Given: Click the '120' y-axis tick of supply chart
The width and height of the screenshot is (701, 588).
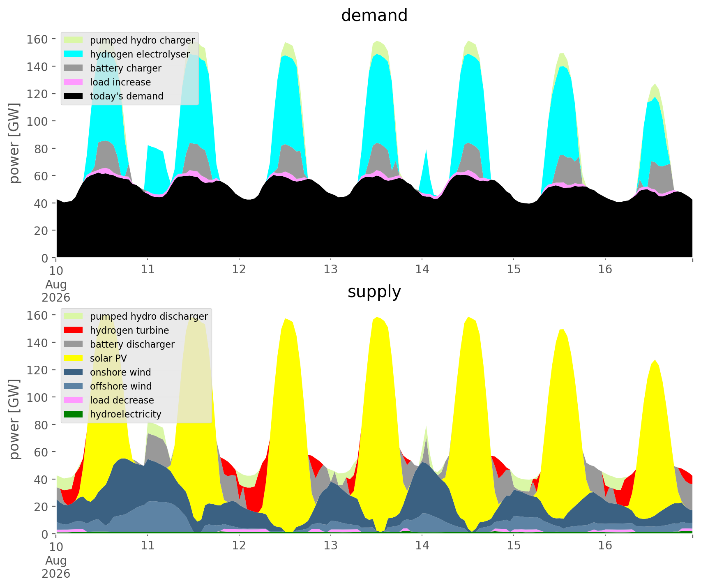Looking at the screenshot, I should (x=37, y=370).
